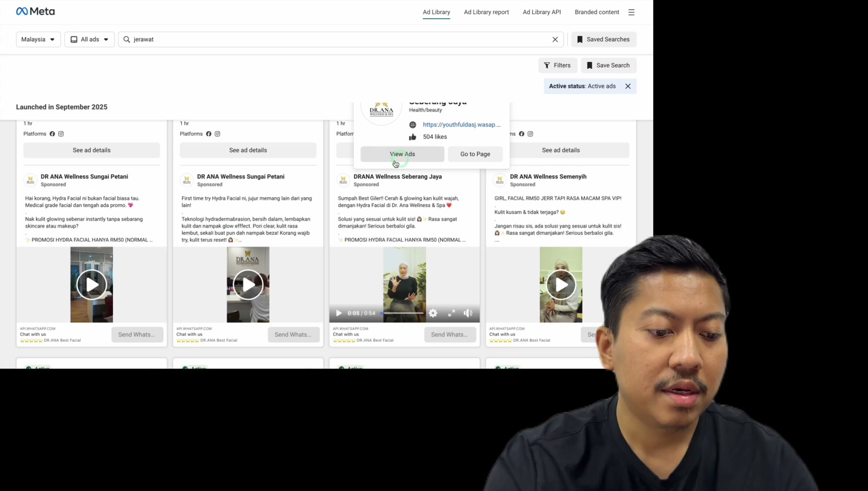This screenshot has width=868, height=491.
Task: See ad details for second Sungai Petani ad
Action: point(248,150)
